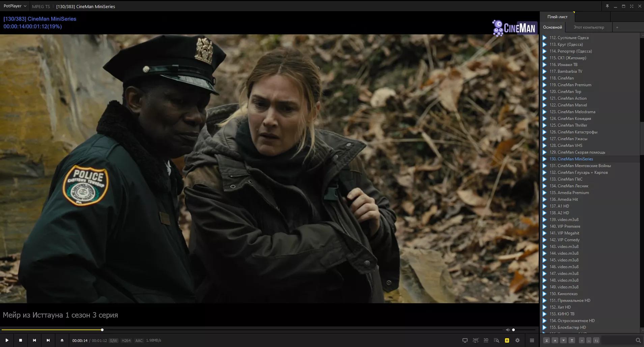Skip to next playlist item

[48, 340]
